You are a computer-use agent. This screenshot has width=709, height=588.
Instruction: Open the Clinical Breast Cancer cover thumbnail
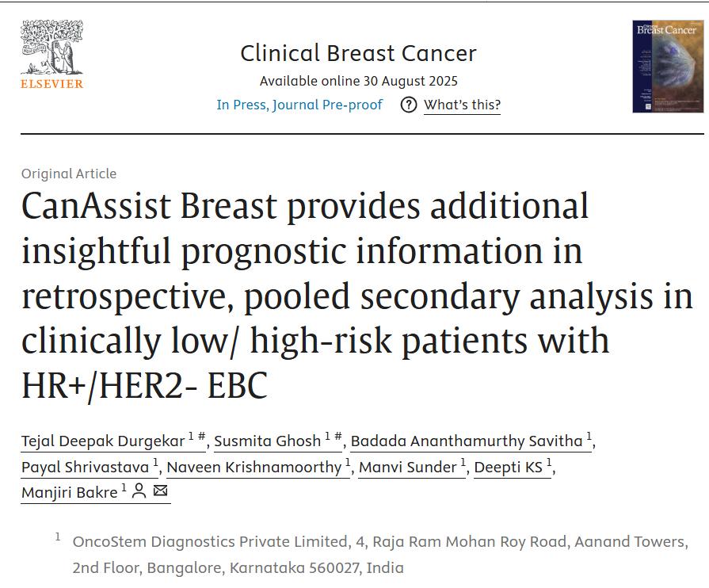click(x=667, y=67)
